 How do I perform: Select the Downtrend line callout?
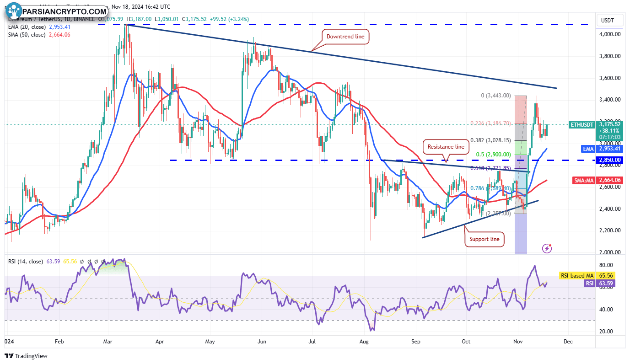345,37
